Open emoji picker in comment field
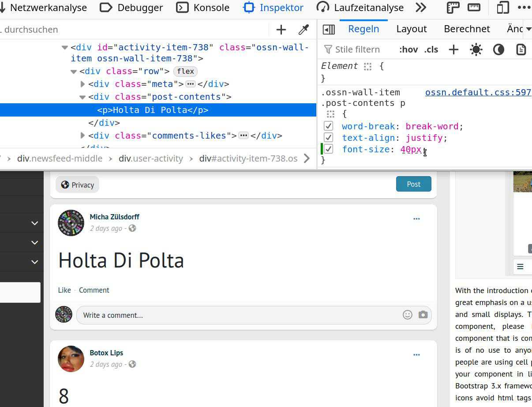The image size is (532, 407). coord(408,315)
